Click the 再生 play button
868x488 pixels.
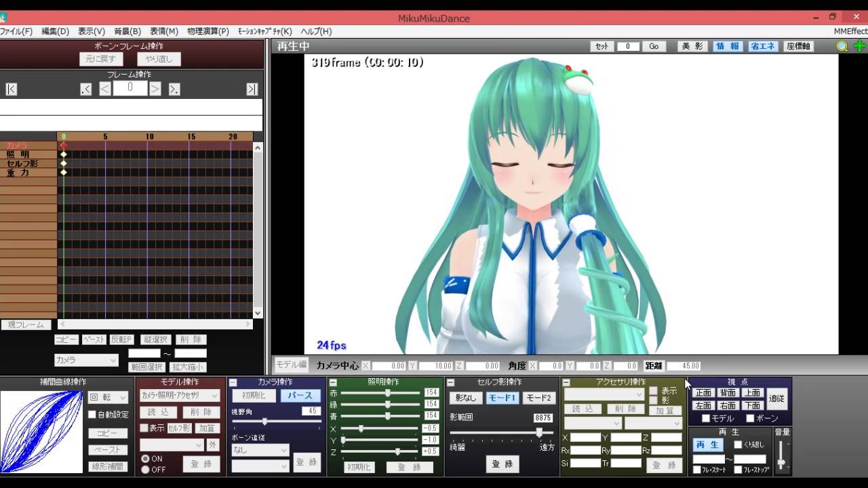(x=709, y=445)
